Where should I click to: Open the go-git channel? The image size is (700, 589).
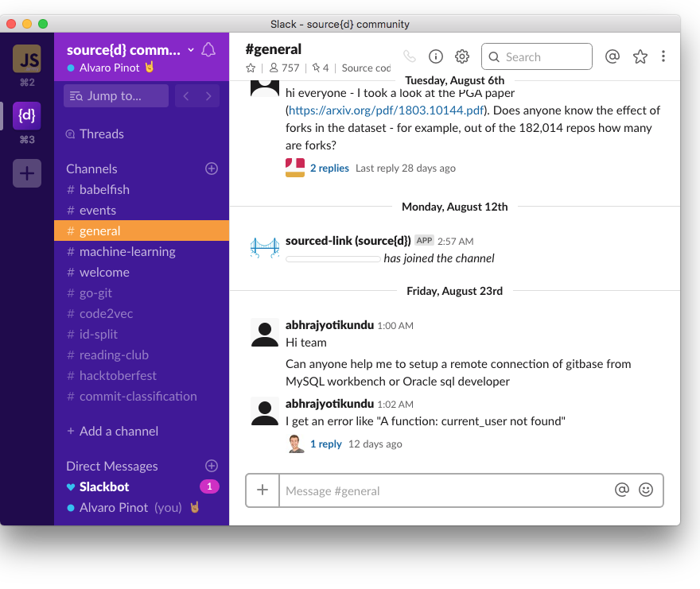(142, 293)
